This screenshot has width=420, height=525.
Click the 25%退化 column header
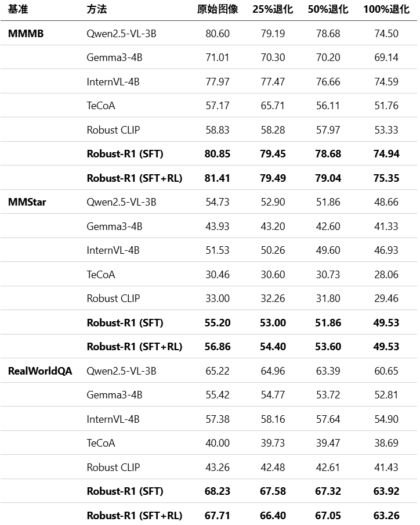tap(273, 9)
